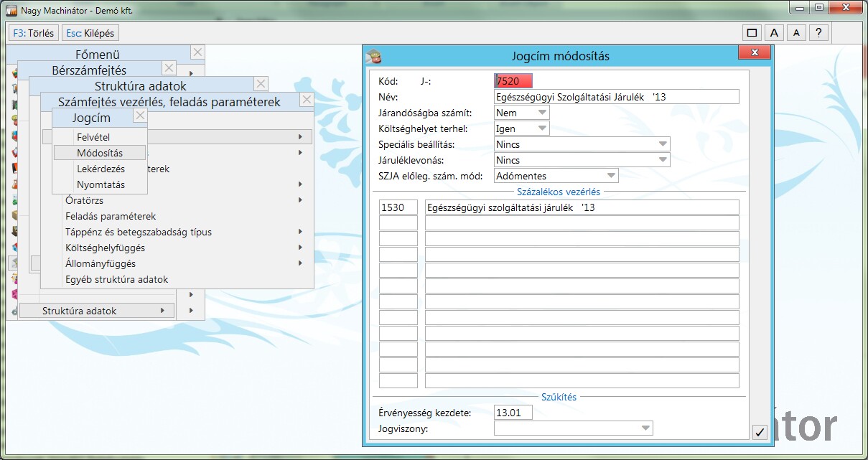Click the window rectangle toolbar icon
Screen dimensions: 868x460
tap(752, 32)
